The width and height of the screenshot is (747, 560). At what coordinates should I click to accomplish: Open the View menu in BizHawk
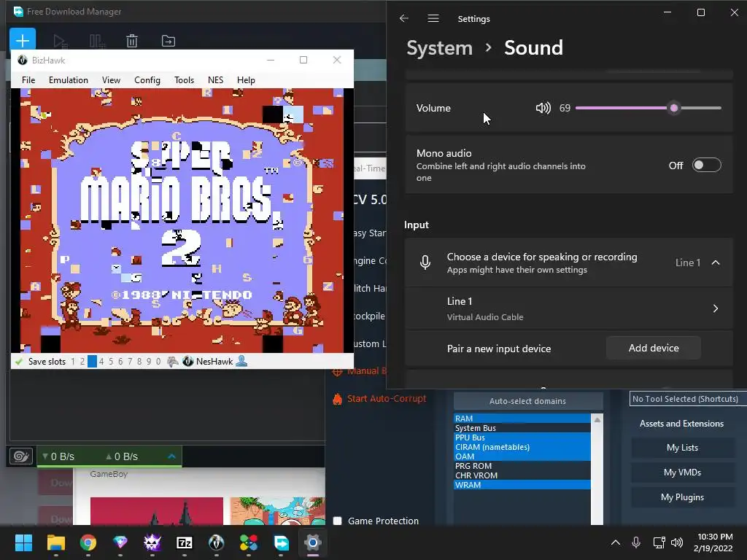coord(111,80)
